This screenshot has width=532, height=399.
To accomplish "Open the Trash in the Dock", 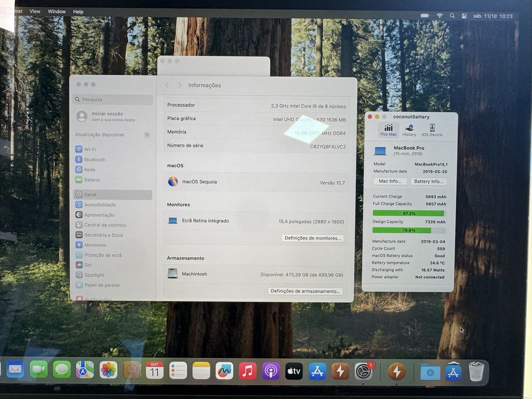I will click(x=476, y=372).
